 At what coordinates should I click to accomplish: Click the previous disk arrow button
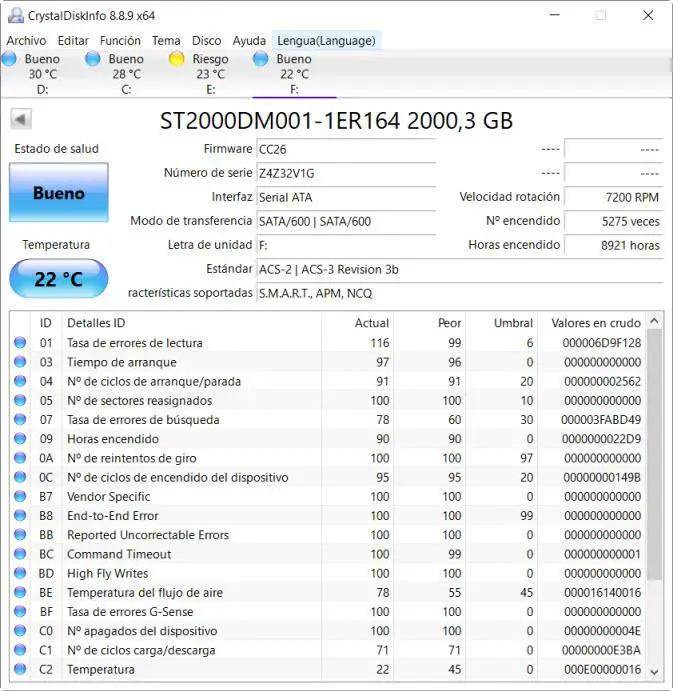pos(21,119)
